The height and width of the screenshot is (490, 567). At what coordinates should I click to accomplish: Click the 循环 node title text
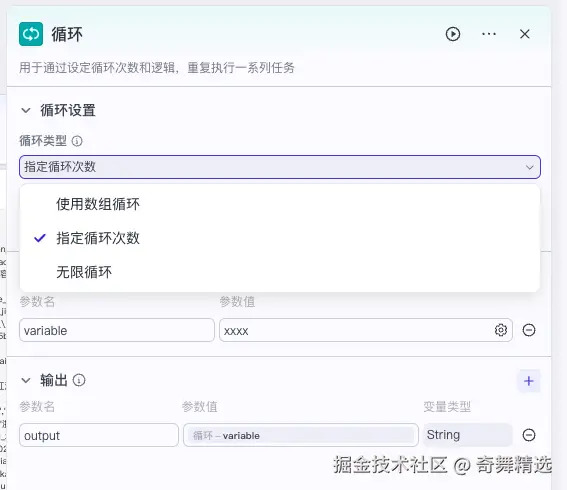[x=67, y=34]
